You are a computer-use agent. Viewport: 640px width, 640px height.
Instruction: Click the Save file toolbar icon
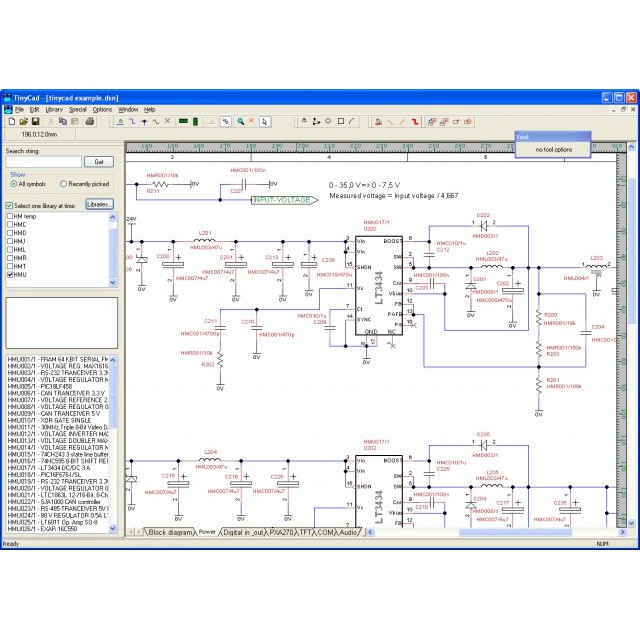click(36, 122)
